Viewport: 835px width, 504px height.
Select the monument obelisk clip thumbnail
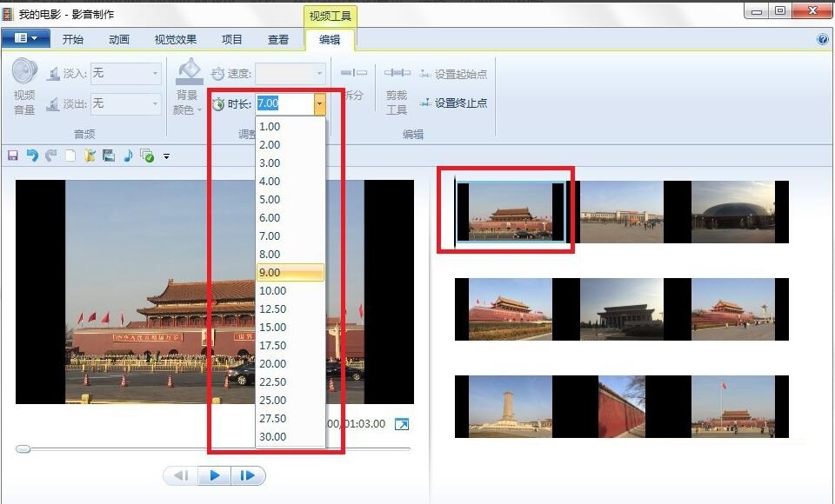[x=511, y=407]
